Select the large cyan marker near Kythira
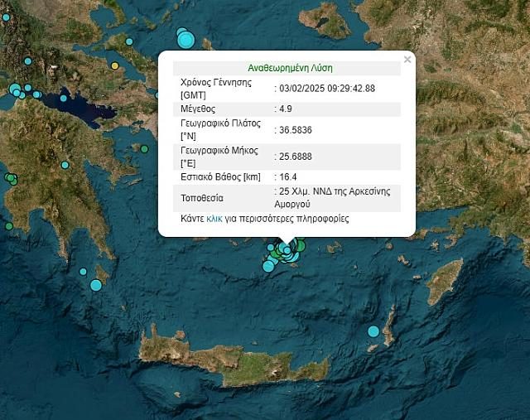Image resolution: width=530 pixels, height=420 pixels. [x=96, y=285]
